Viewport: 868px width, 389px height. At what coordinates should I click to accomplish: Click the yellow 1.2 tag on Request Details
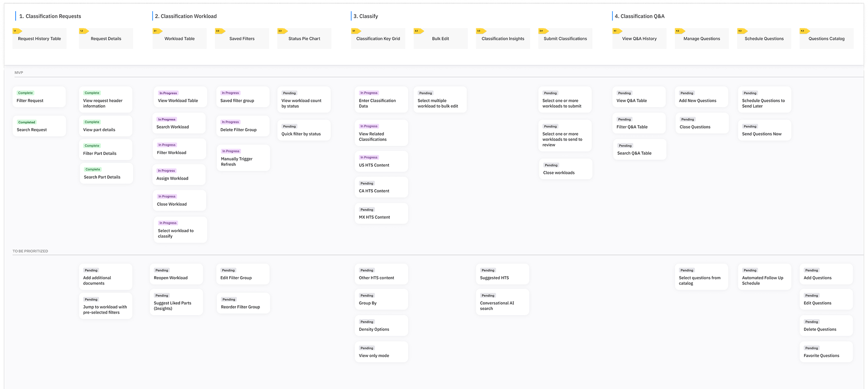[84, 31]
